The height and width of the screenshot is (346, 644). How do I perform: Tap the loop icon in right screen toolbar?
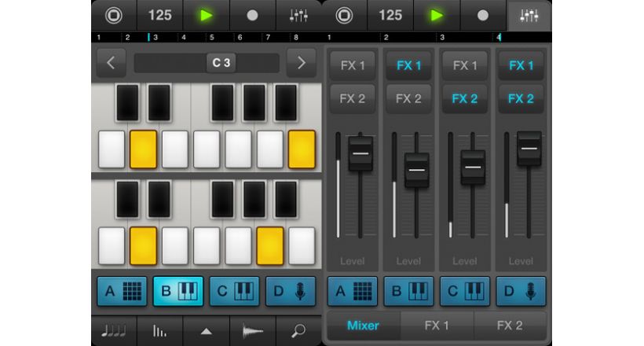pos(344,16)
